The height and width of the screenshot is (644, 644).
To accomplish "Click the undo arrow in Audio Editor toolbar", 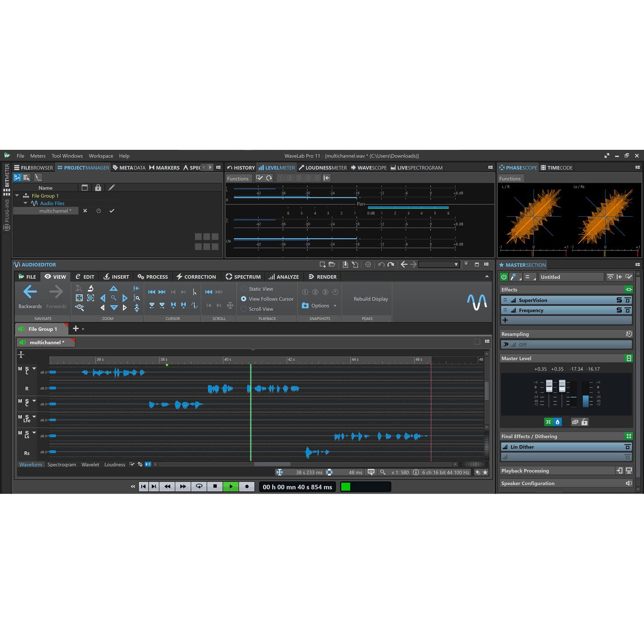I will (x=381, y=264).
